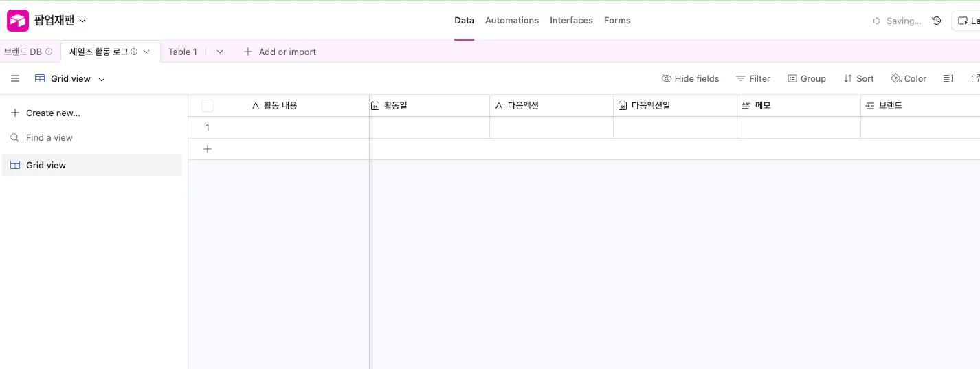Select row 1's 활동일 cell
Viewport: 980px width, 369px height.
pyautogui.click(x=430, y=128)
